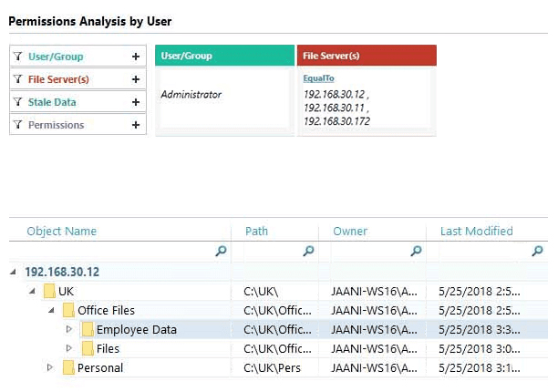The image size is (558, 392).
Task: Open the Permissions filter label
Action: pyautogui.click(x=57, y=125)
